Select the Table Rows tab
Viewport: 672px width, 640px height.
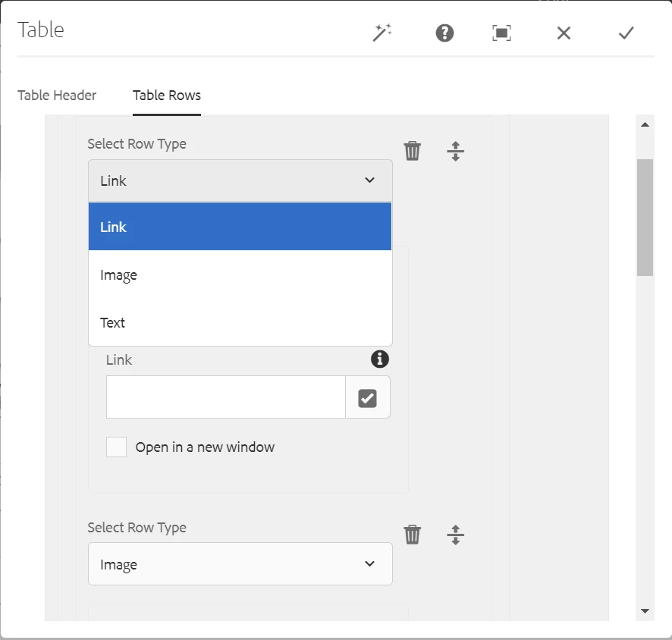tap(167, 95)
